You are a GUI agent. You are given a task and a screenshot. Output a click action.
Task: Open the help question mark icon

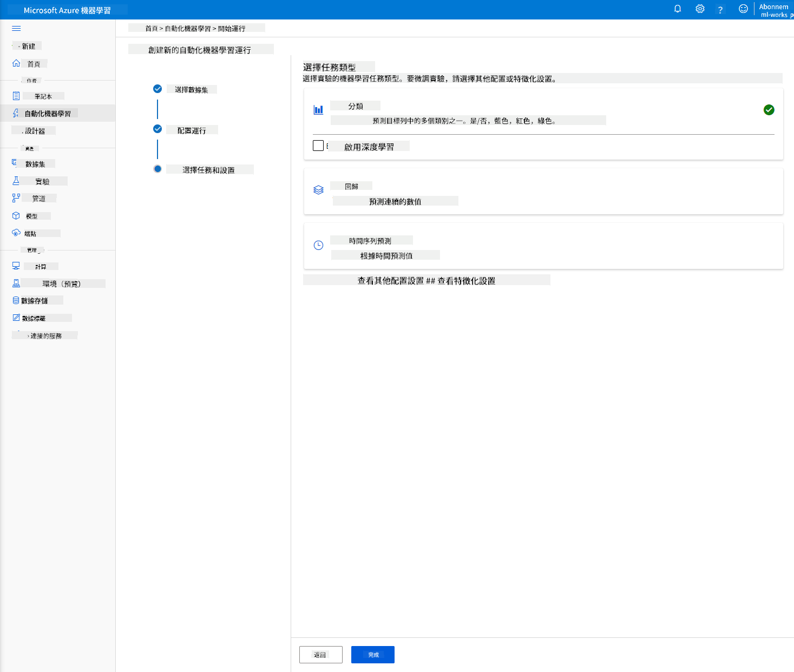click(x=720, y=10)
